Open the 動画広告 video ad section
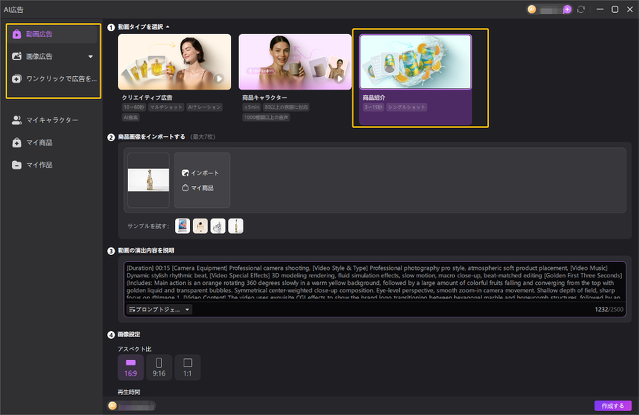The image size is (640, 415). [x=53, y=34]
